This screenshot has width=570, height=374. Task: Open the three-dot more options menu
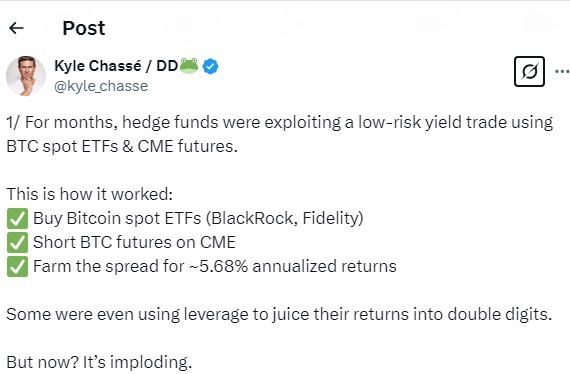(562, 71)
